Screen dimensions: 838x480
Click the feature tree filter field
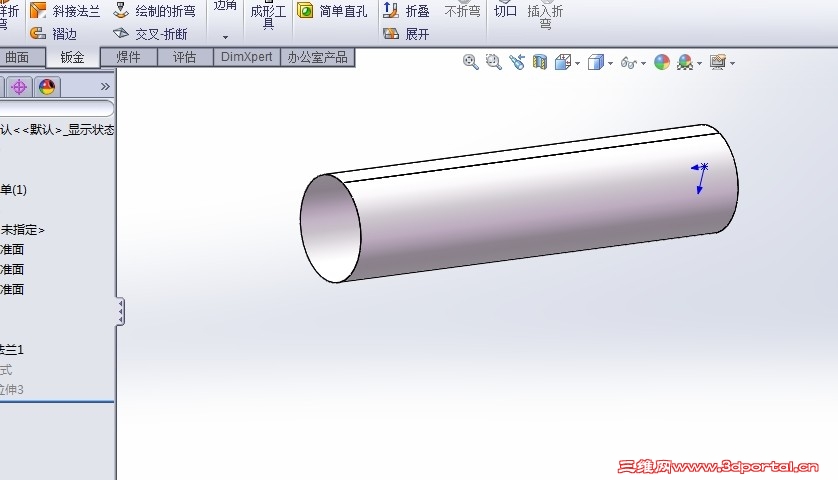(x=56, y=109)
